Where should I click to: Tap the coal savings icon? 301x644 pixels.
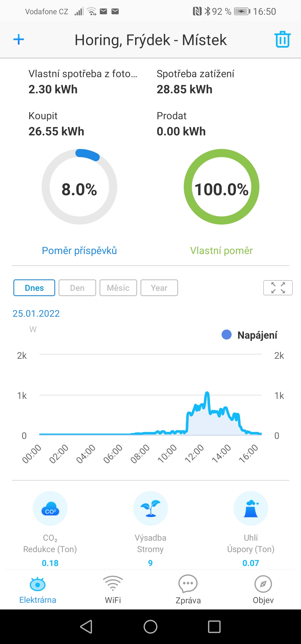pyautogui.click(x=251, y=508)
